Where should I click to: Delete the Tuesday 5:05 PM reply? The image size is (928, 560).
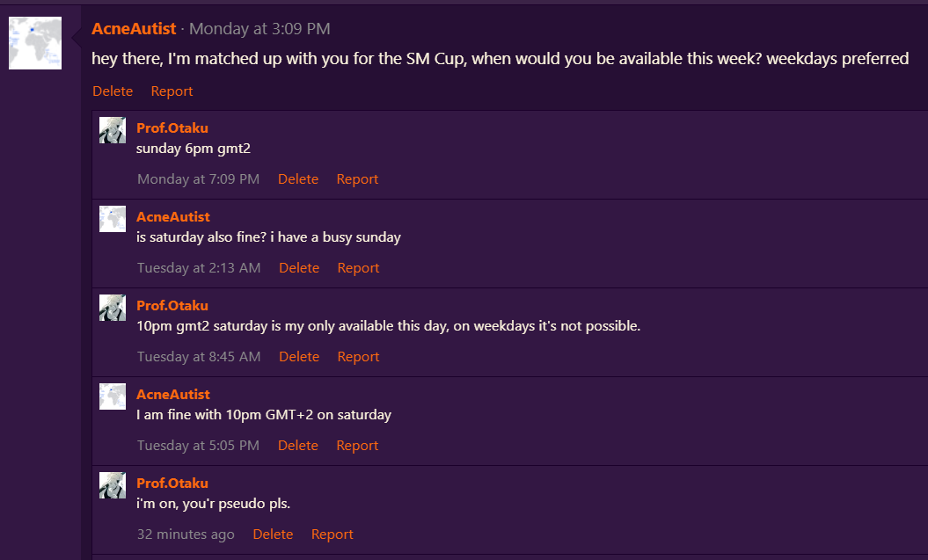click(x=298, y=446)
